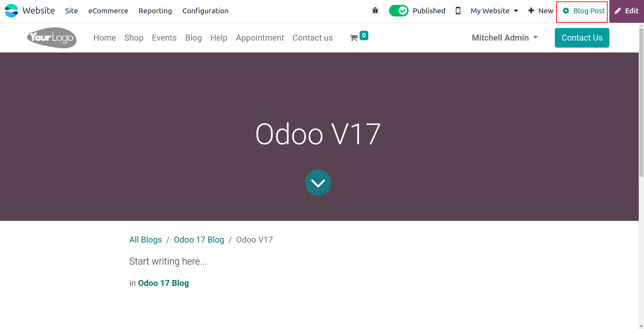
Task: Expand the Mitchell Admin user dropdown
Action: 505,38
